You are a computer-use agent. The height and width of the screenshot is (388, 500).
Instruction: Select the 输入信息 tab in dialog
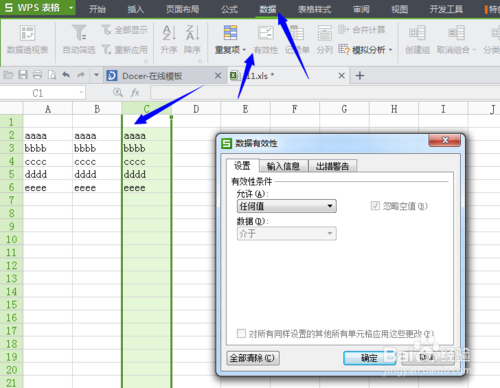pos(283,166)
